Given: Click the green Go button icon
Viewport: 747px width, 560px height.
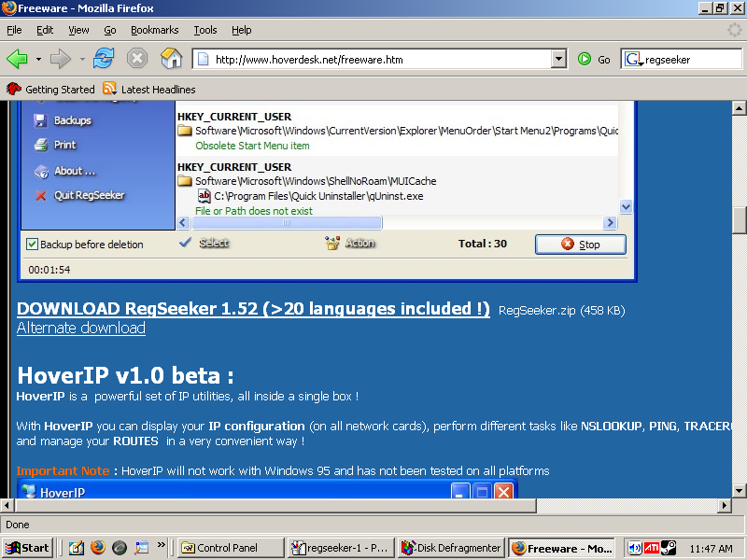Looking at the screenshot, I should click(585, 59).
